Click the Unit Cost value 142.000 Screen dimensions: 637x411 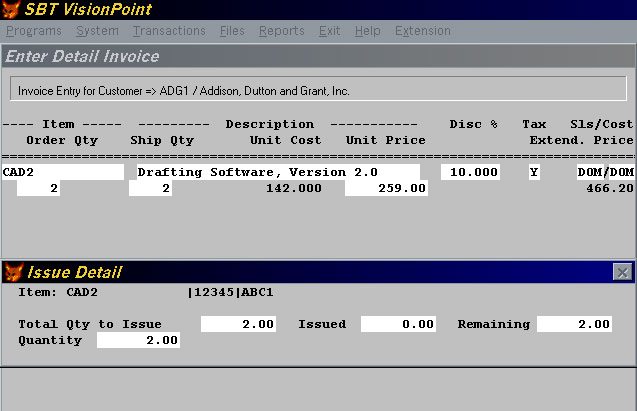tap(294, 188)
